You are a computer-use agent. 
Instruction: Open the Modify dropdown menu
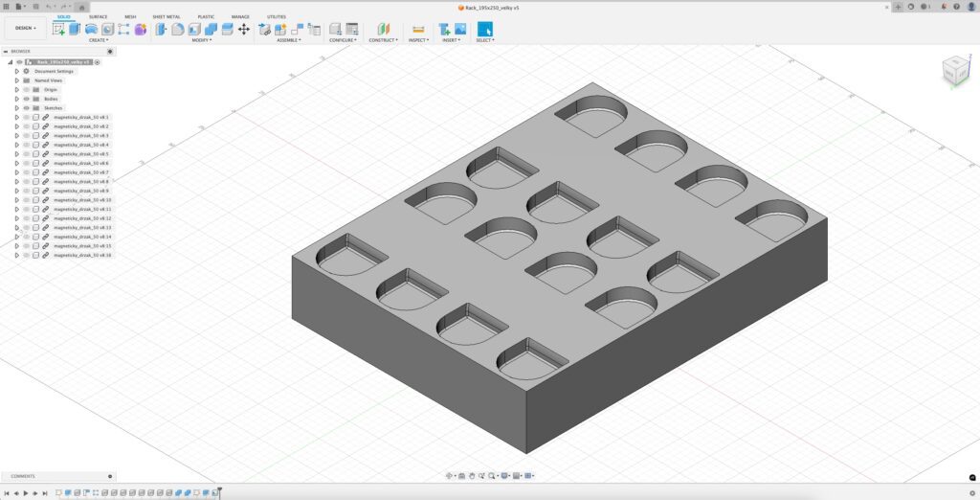(x=201, y=40)
